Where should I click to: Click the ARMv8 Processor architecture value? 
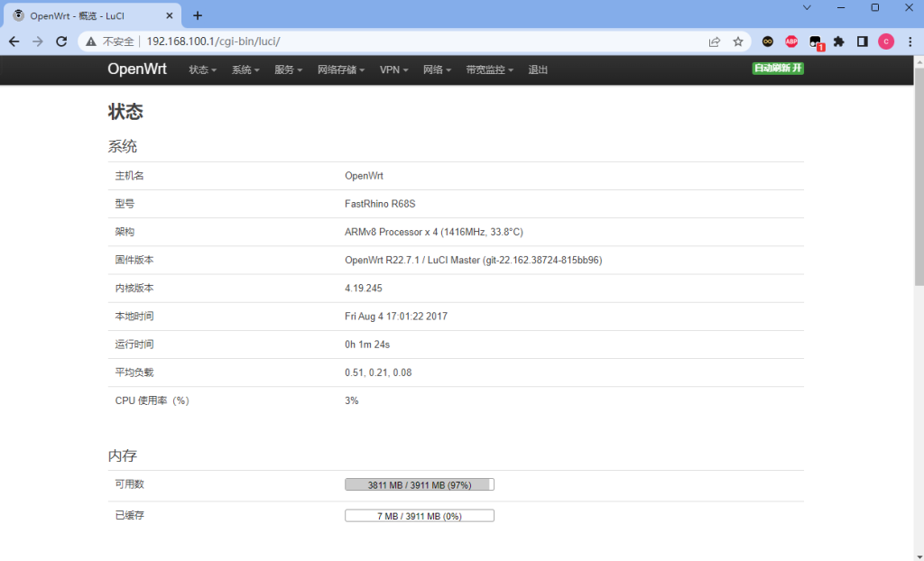434,232
